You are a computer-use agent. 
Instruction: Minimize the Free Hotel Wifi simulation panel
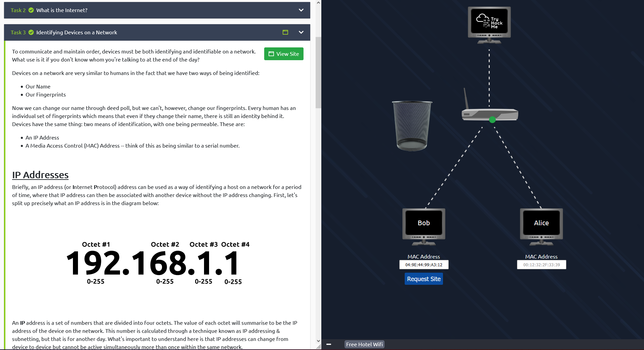[x=329, y=344]
